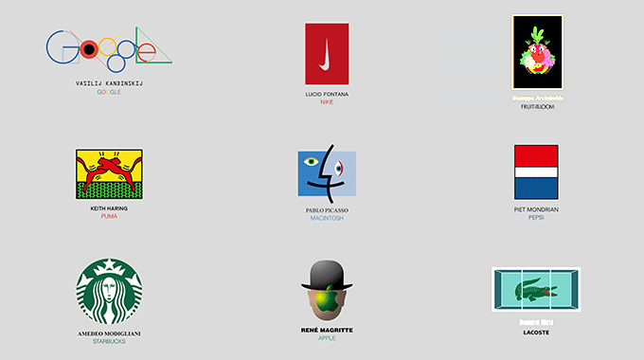Select the red Lucio Fontana Nike artwork
The height and width of the screenshot is (360, 644).
[327, 54]
